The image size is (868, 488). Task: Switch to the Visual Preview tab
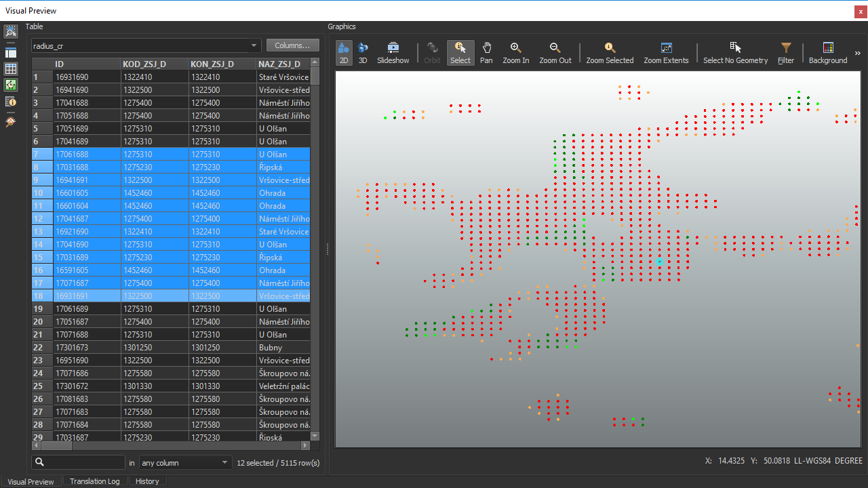click(31, 481)
